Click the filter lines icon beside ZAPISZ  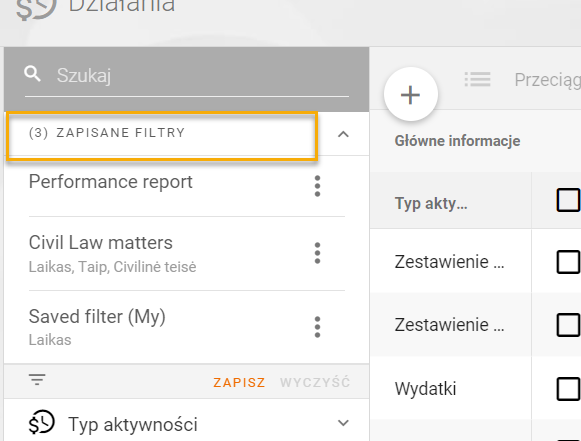pos(37,379)
